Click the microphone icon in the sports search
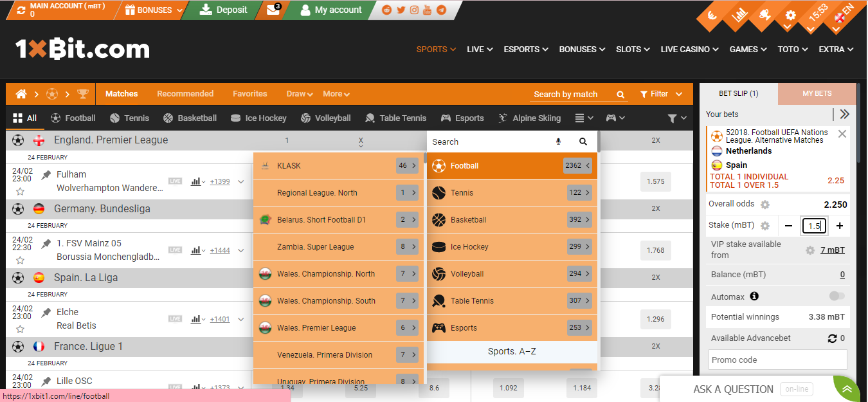The image size is (868, 402). tap(558, 142)
